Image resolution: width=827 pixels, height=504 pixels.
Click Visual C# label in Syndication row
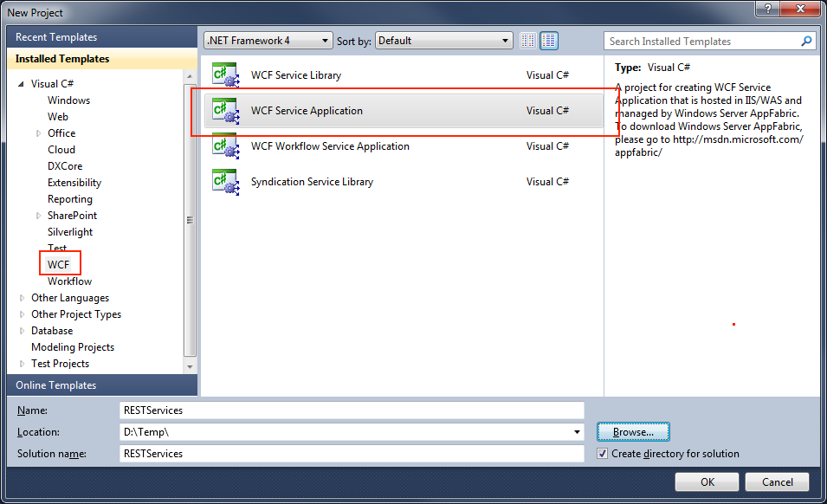[x=547, y=182]
